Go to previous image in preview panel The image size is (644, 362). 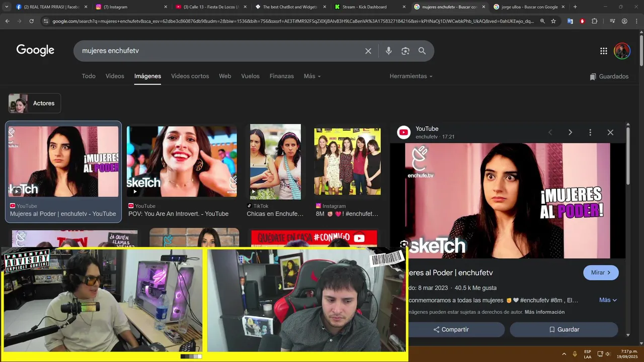click(x=550, y=132)
